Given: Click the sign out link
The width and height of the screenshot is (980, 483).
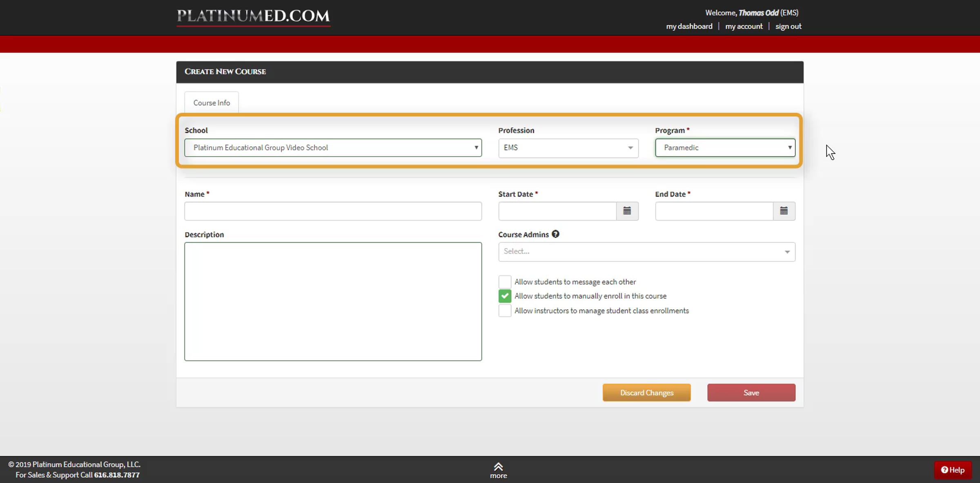Looking at the screenshot, I should 788,27.
